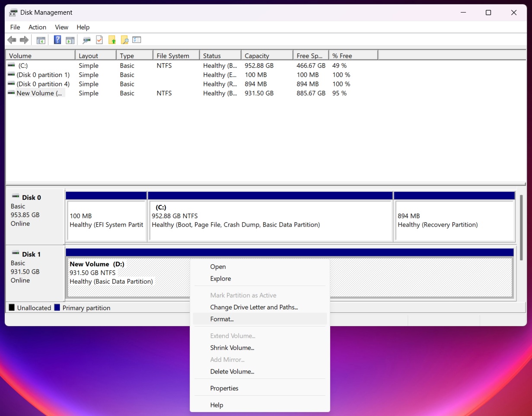This screenshot has width=532, height=416.
Task: Click the document checkmark toolbar icon
Action: (99, 40)
